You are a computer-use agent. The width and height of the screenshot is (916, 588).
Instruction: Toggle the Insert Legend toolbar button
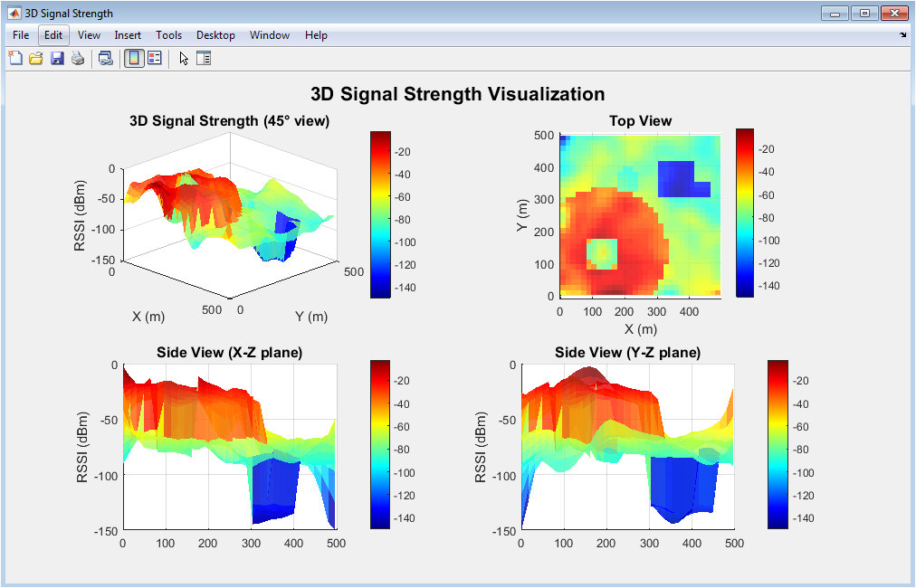pos(154,59)
